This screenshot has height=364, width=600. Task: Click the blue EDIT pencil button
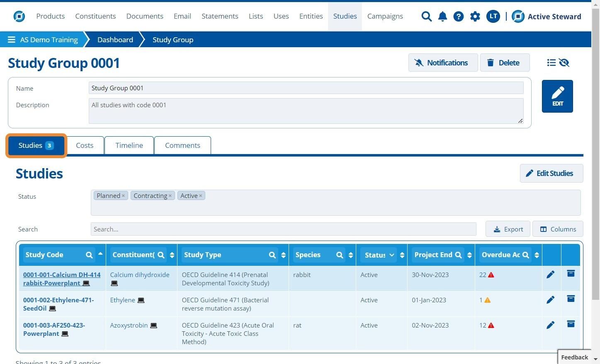coord(557,96)
